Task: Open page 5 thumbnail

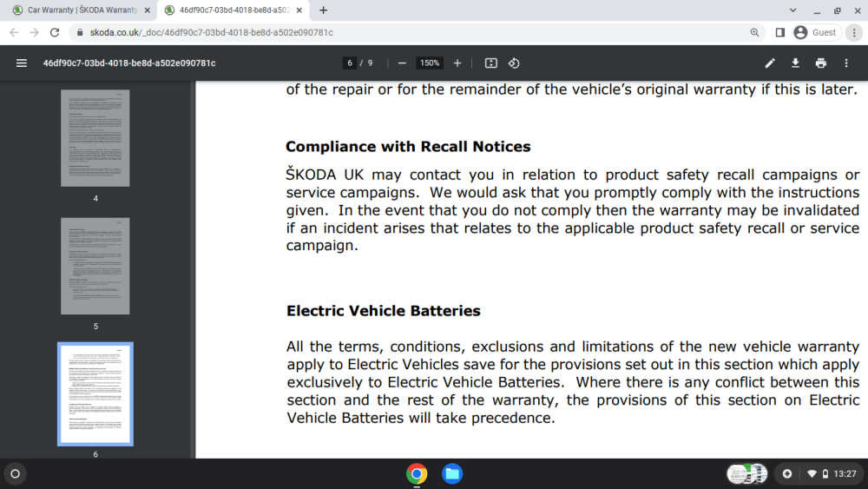Action: 95,266
